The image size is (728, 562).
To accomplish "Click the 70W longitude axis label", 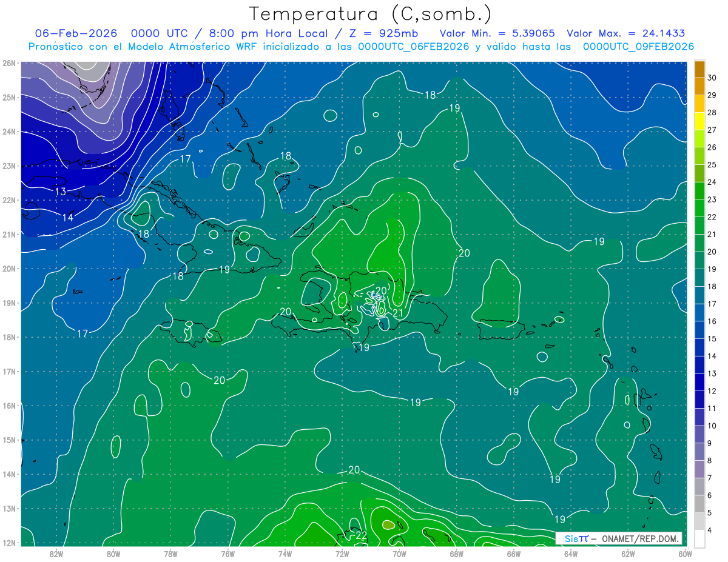I will pyautogui.click(x=399, y=554).
